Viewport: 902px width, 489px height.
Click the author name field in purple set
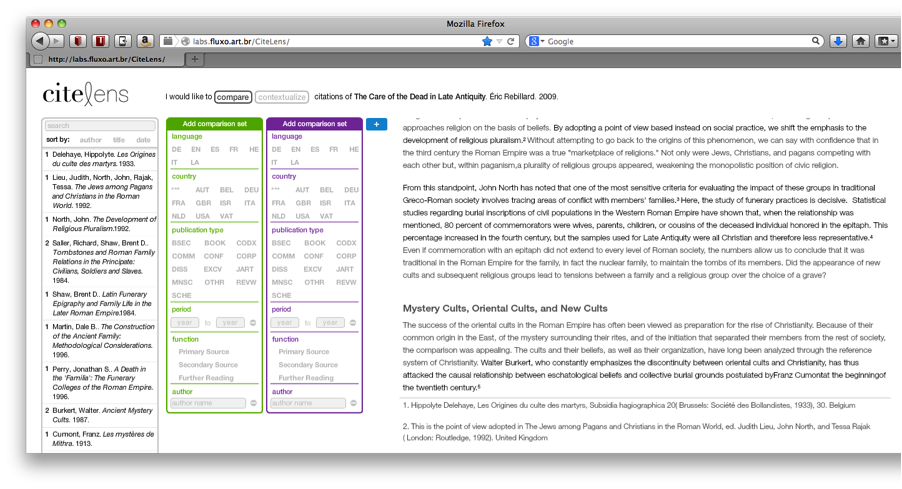pos(308,403)
